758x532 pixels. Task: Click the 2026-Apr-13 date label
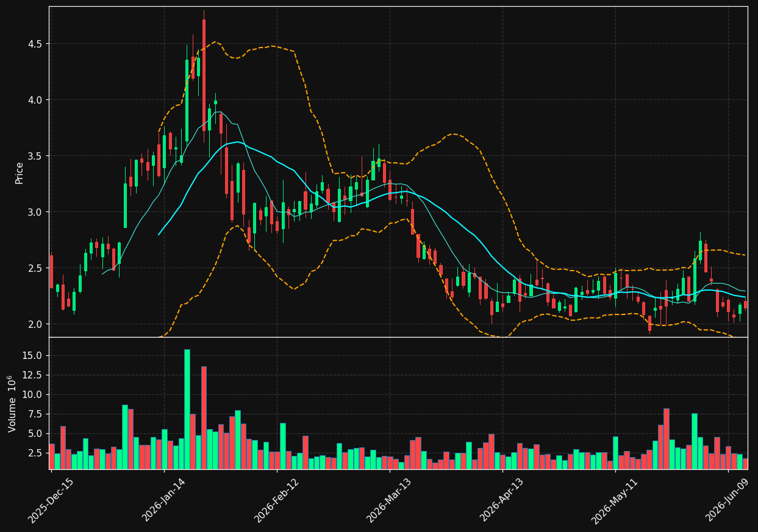(501, 500)
